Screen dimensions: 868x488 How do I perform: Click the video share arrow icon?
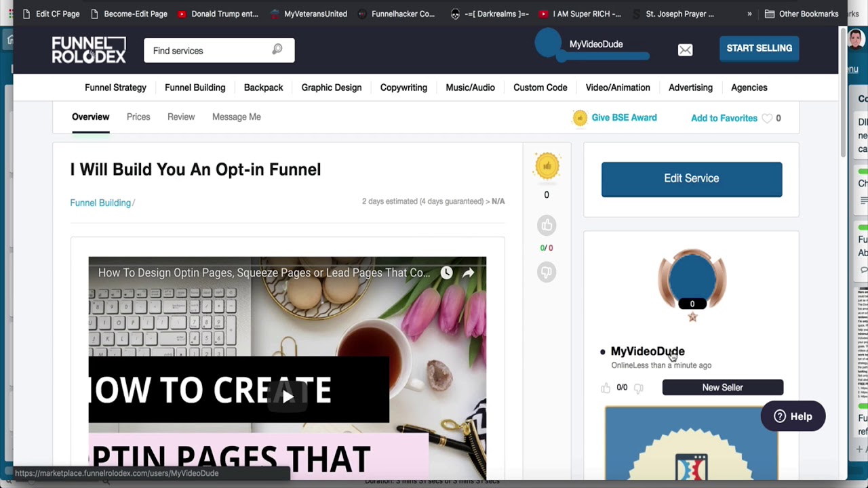pos(469,272)
